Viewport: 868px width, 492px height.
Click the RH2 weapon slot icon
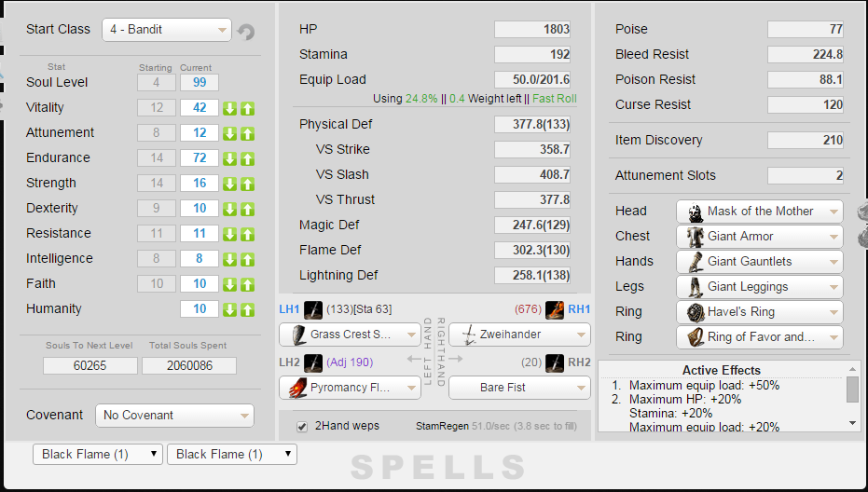click(555, 362)
